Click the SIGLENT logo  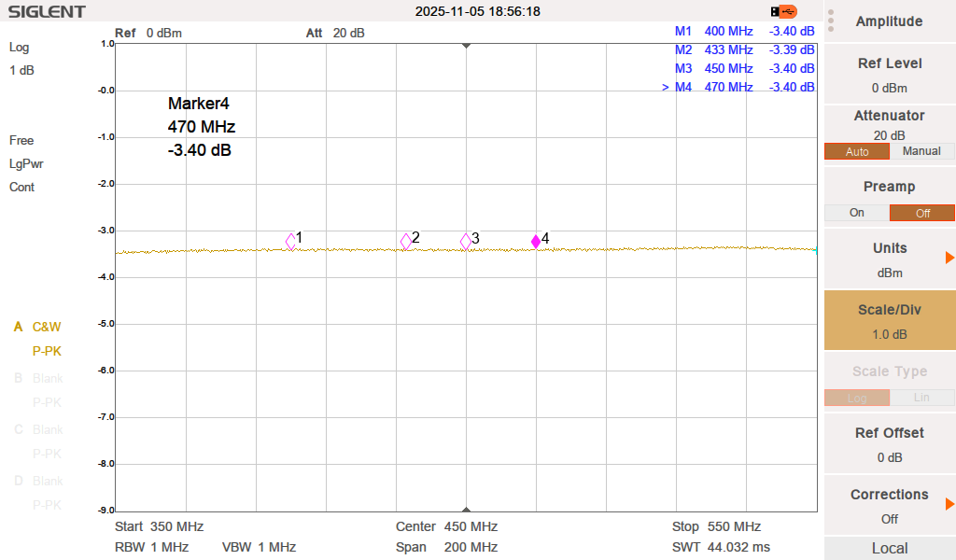47,12
